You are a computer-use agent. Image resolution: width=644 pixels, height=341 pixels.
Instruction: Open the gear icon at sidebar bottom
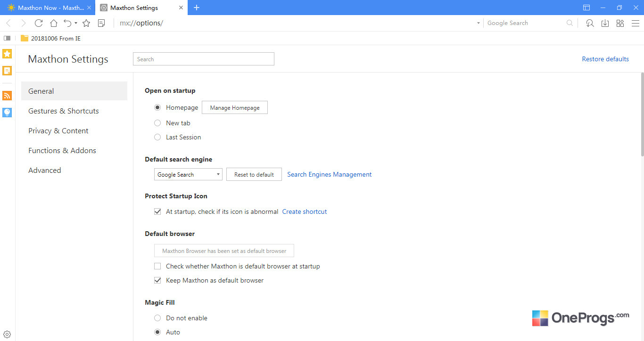pyautogui.click(x=7, y=334)
